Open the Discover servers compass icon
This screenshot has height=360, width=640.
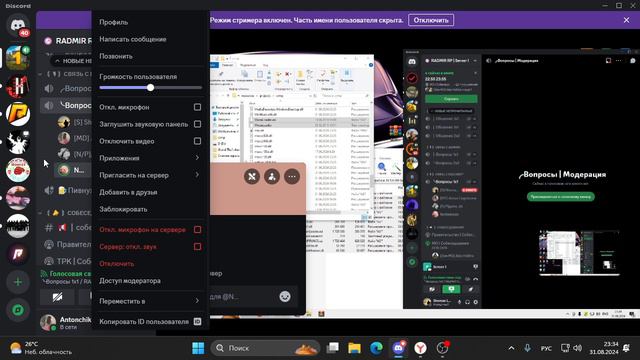click(x=18, y=310)
